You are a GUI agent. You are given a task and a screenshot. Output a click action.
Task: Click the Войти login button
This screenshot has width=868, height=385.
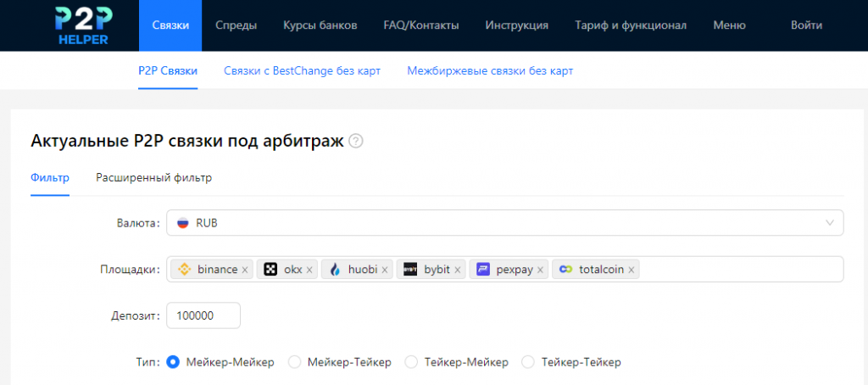click(806, 25)
